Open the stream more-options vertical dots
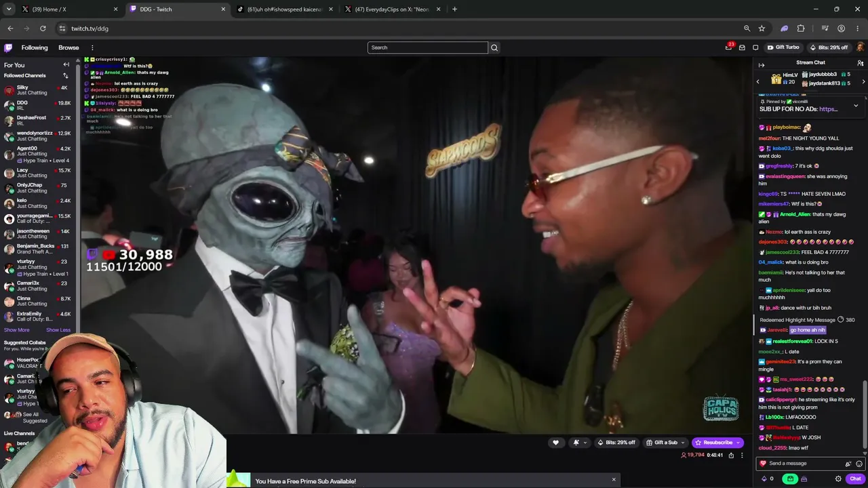 742,455
